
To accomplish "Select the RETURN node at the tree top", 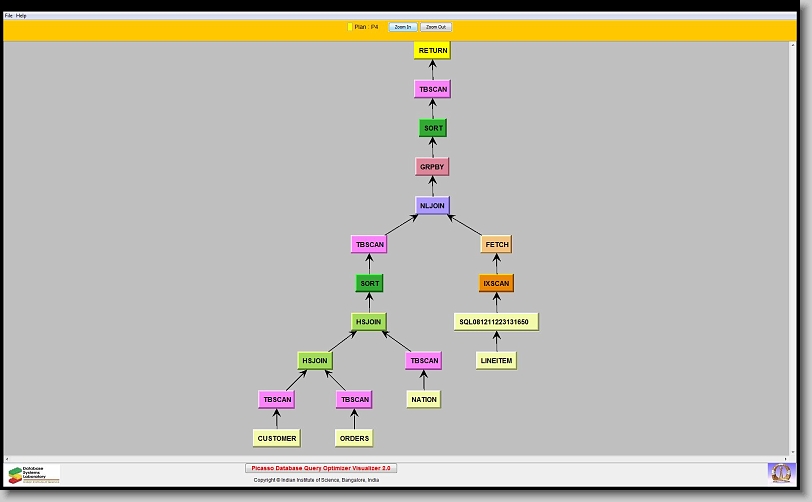I will pyautogui.click(x=432, y=50).
